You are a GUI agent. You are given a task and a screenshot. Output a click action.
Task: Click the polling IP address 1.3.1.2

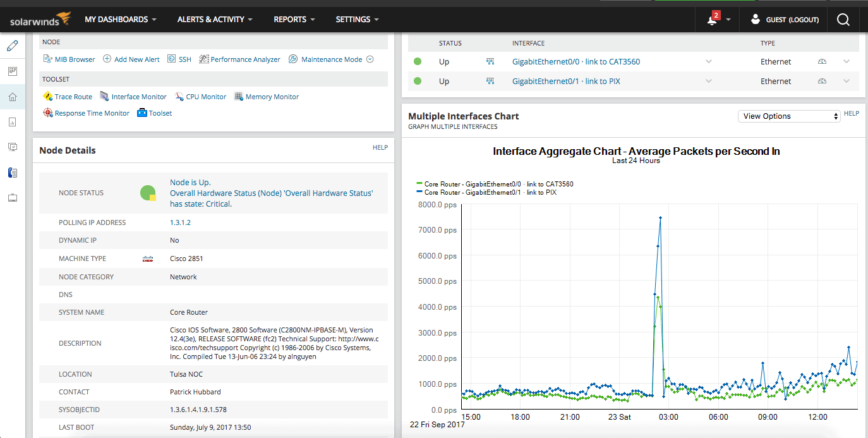click(x=180, y=222)
